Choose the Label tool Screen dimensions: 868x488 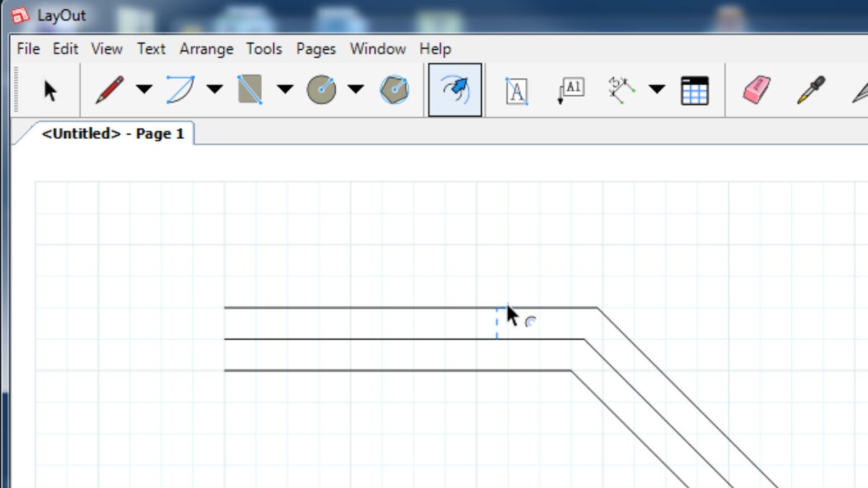571,90
